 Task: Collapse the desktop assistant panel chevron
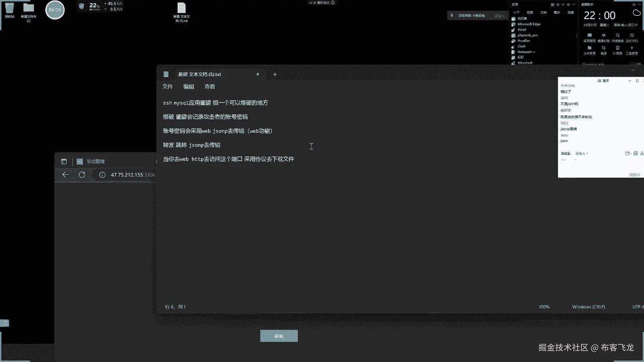640,4
